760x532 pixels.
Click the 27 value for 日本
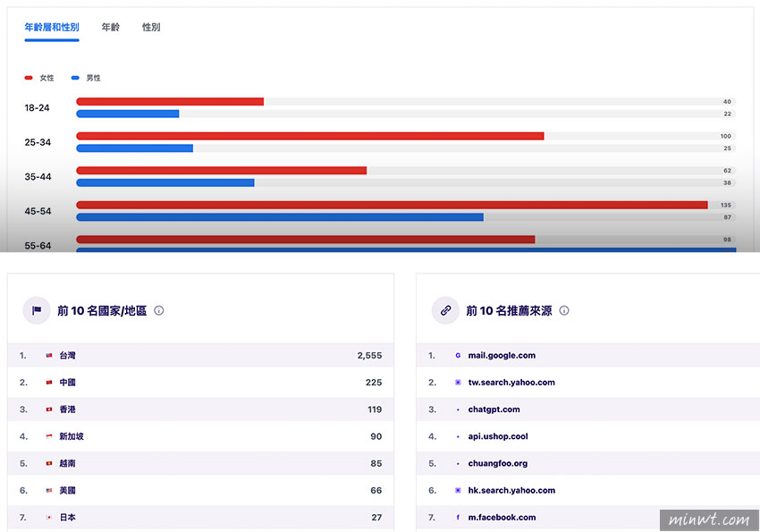(376, 518)
